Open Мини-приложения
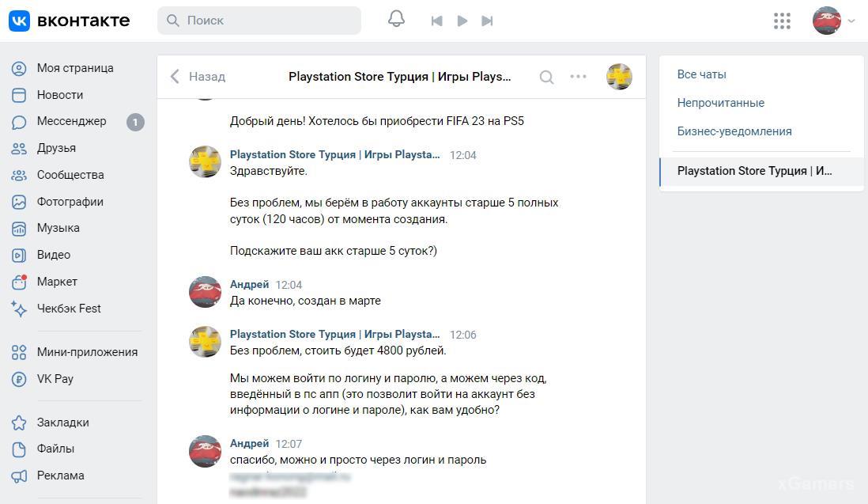Image resolution: width=868 pixels, height=504 pixels. pyautogui.click(x=88, y=351)
